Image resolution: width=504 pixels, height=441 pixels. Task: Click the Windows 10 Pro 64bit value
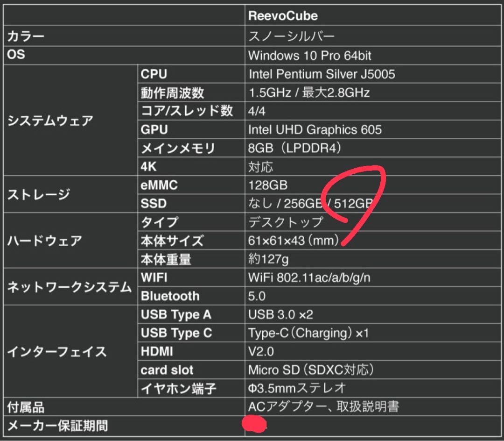(310, 56)
